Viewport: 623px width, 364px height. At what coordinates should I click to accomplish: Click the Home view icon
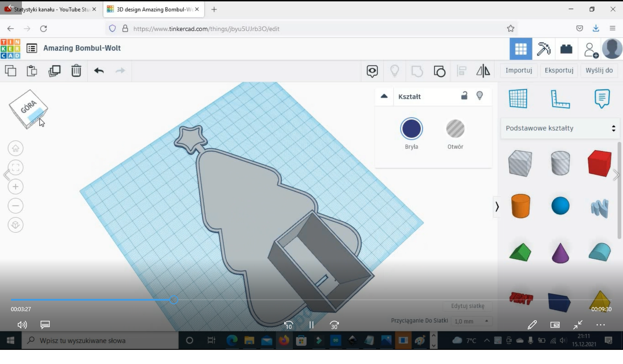tap(16, 148)
